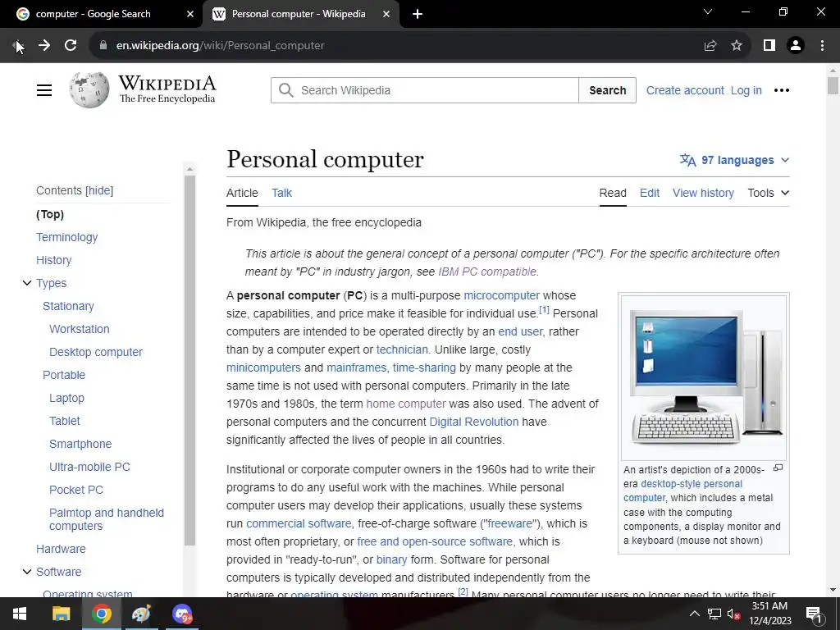Open the Discord taskbar icon with badge
The width and height of the screenshot is (840, 630).
coord(182,614)
